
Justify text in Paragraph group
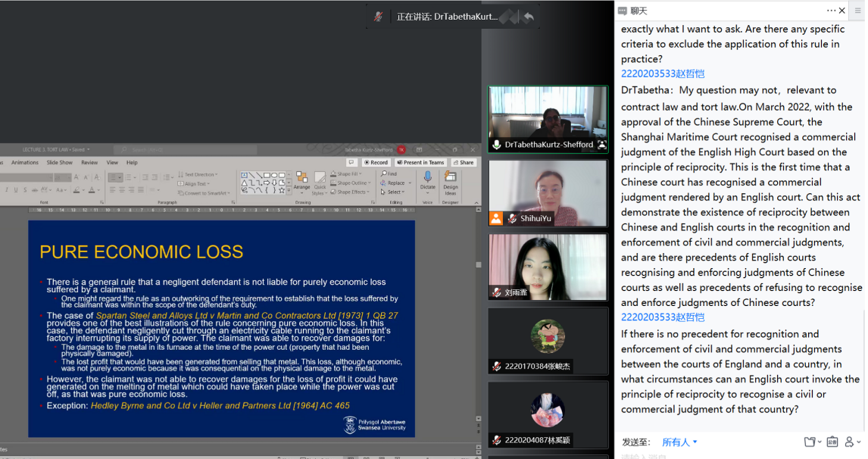[x=141, y=190]
